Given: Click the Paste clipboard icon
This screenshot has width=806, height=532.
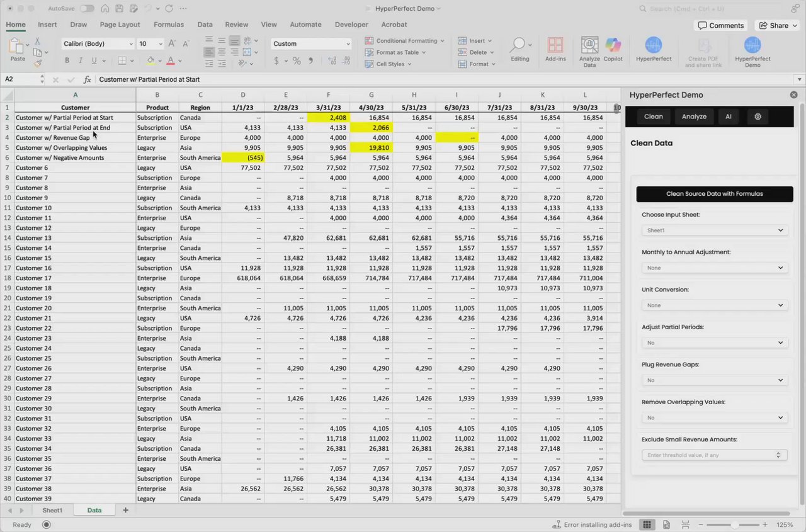Looking at the screenshot, I should click(18, 47).
